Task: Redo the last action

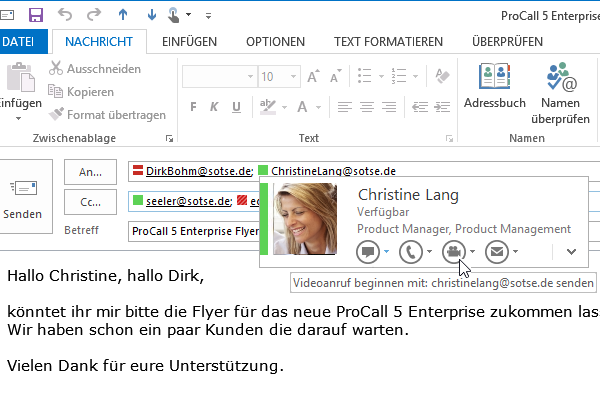Action: click(x=94, y=15)
